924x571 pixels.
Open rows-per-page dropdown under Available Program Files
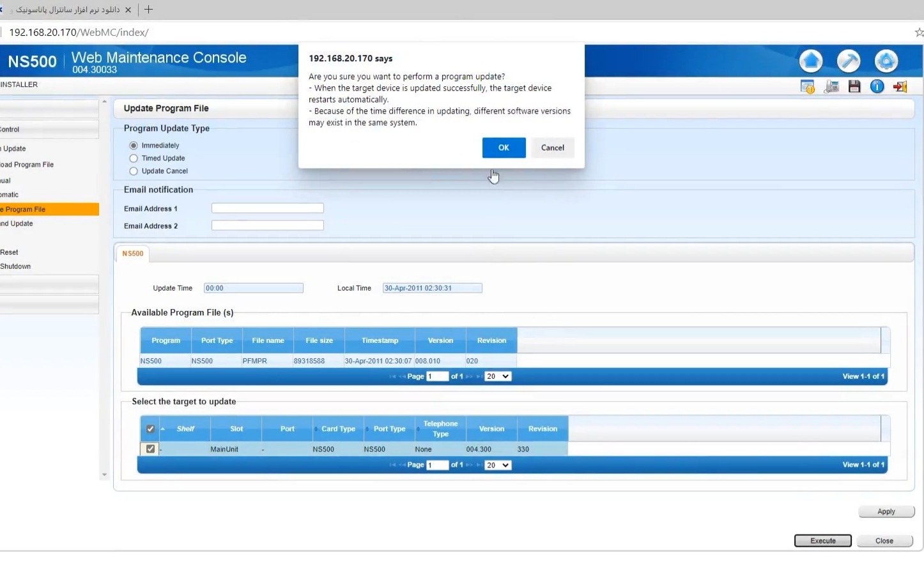[x=497, y=377]
